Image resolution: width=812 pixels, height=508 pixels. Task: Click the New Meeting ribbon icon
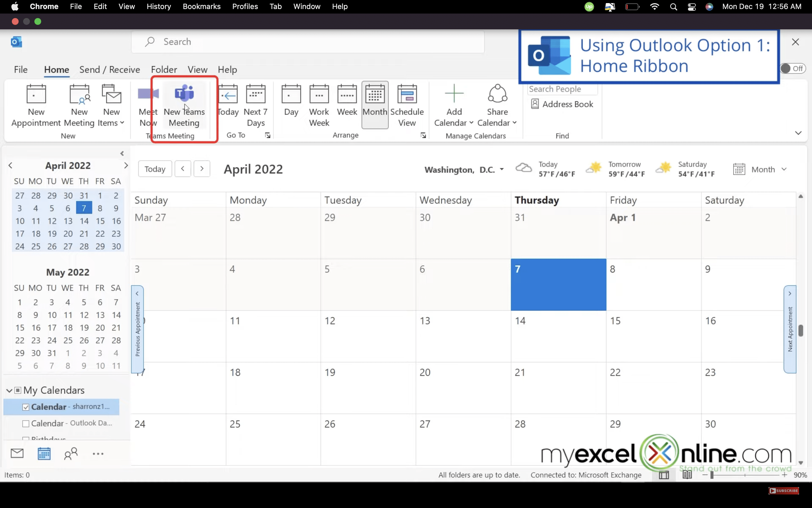click(79, 105)
